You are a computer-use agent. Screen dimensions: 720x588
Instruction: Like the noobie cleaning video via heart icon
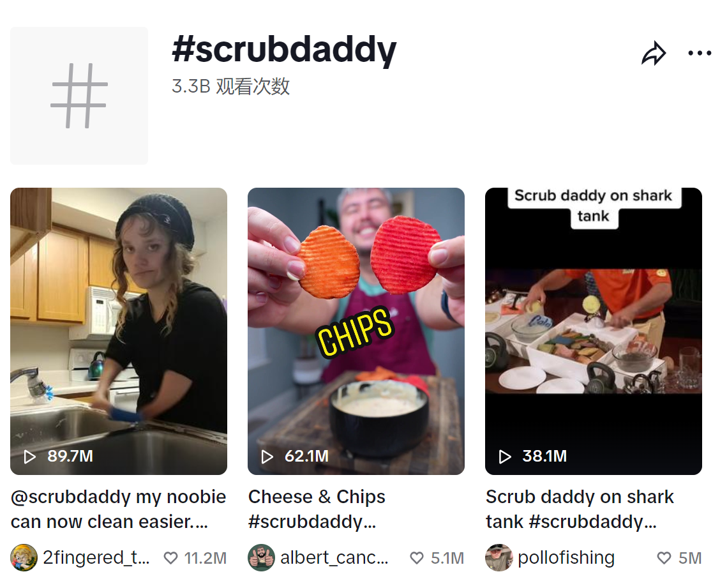tap(171, 558)
